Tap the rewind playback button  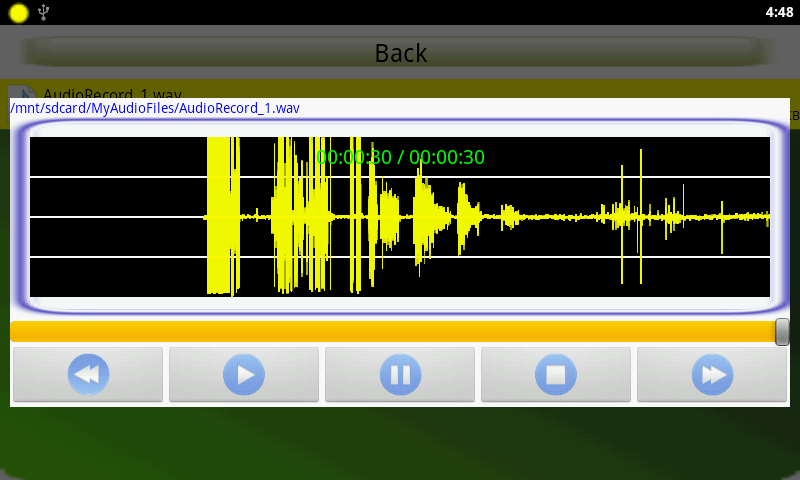click(x=88, y=374)
